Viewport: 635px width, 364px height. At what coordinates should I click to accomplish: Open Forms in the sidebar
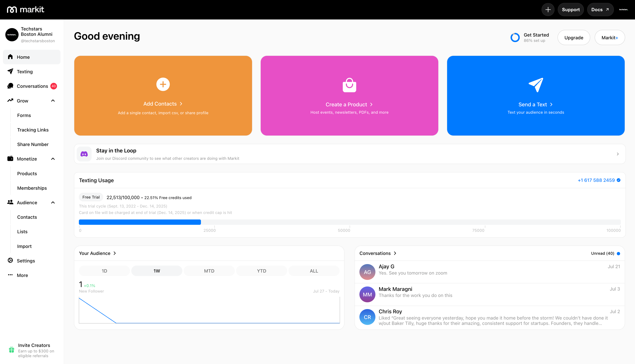24,115
